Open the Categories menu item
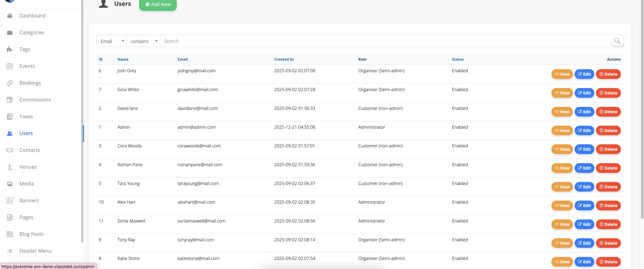Screen dimensions: 644x269 click(32, 33)
